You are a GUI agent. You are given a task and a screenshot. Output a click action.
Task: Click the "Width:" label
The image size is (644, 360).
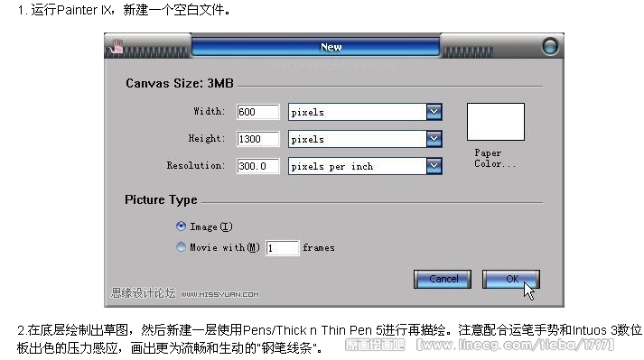tap(210, 112)
